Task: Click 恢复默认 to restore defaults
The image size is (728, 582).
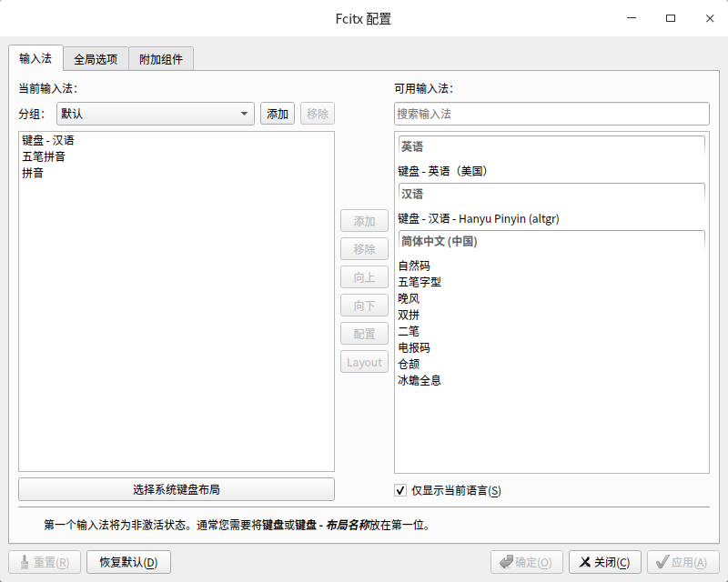Action: coord(128,561)
